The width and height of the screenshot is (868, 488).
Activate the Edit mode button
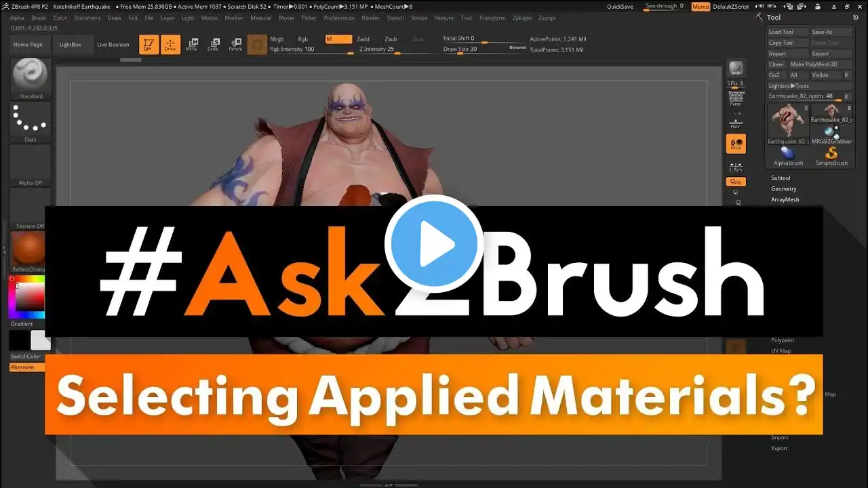coord(149,45)
